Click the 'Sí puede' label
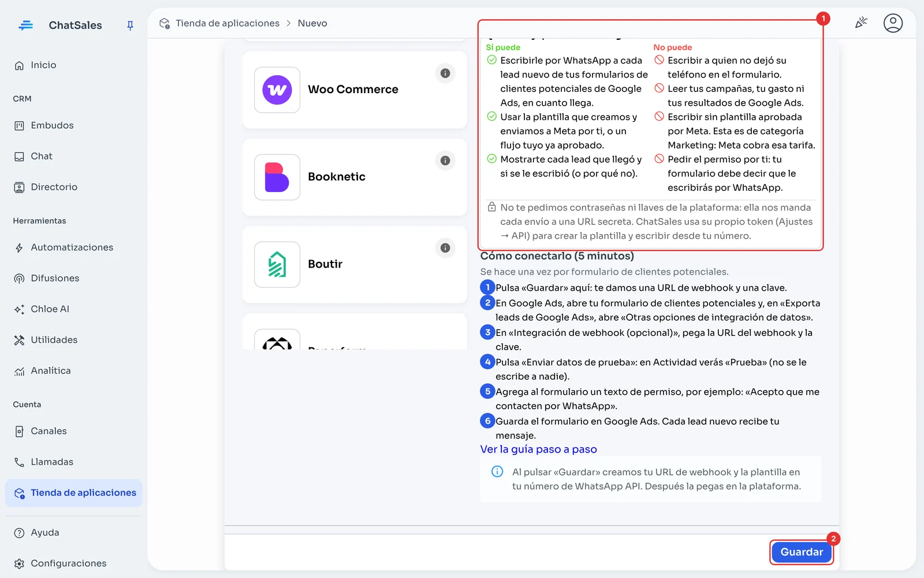 tap(503, 47)
